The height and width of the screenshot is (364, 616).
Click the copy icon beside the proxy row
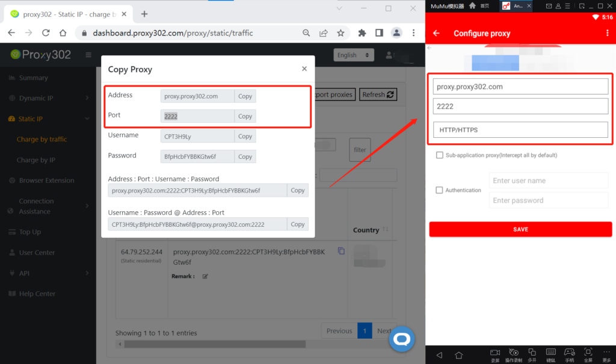pos(341,251)
